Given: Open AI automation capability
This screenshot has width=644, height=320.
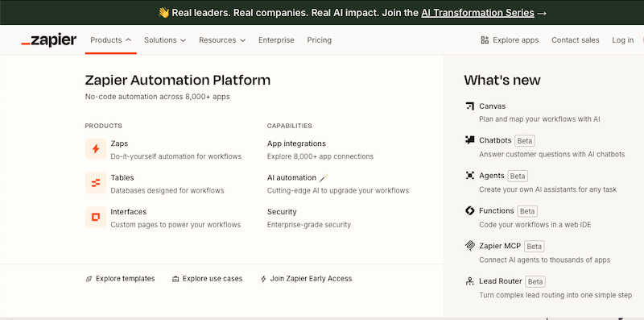Looking at the screenshot, I should coord(291,177).
